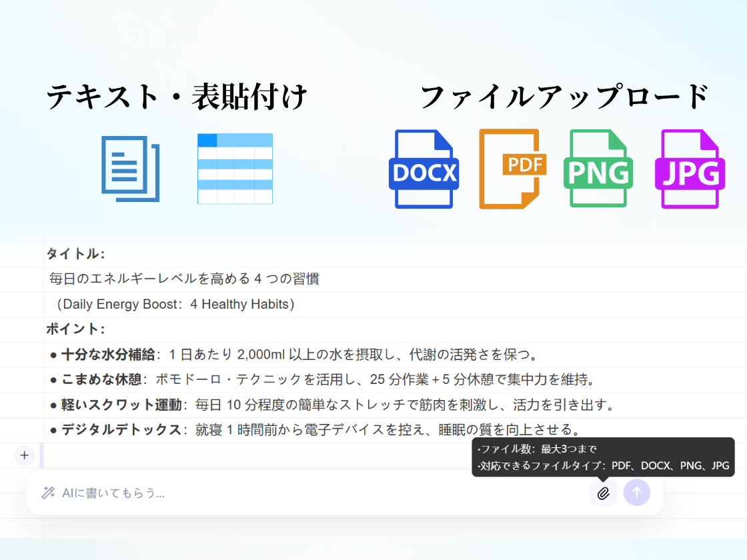Open the file attachment paperclip icon
Viewport: 747px width, 560px height.
603,493
